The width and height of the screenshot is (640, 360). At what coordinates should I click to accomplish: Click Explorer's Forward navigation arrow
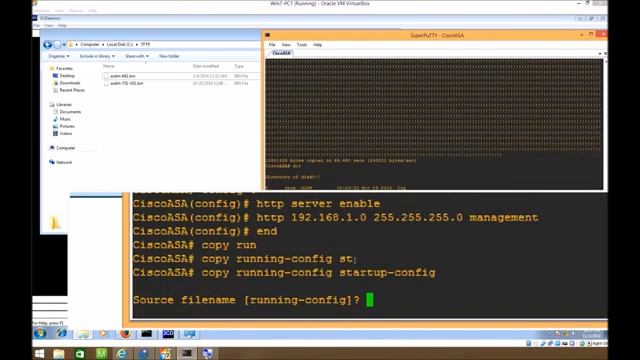[58, 44]
